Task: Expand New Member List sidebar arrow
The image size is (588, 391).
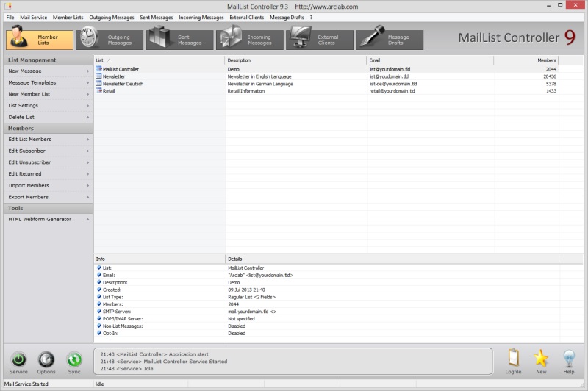Action: click(88, 95)
